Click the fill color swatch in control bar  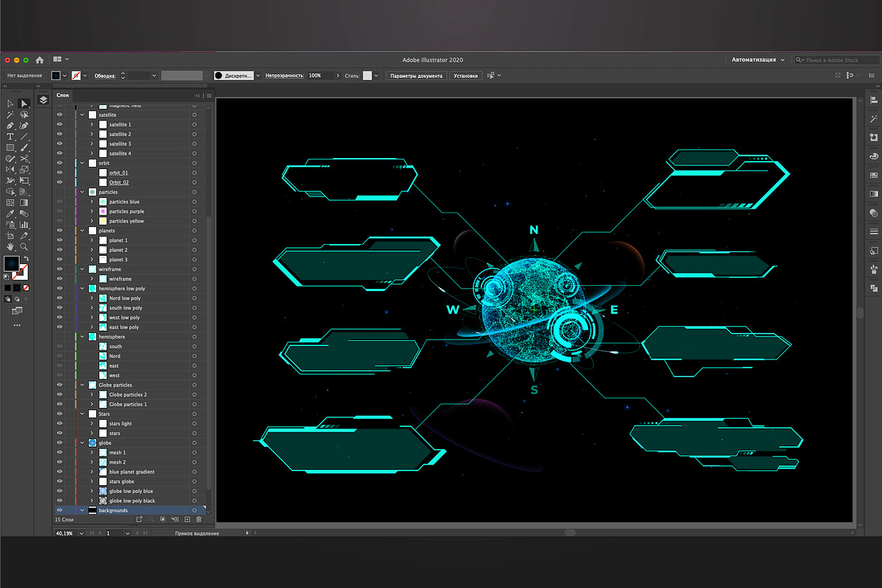57,75
